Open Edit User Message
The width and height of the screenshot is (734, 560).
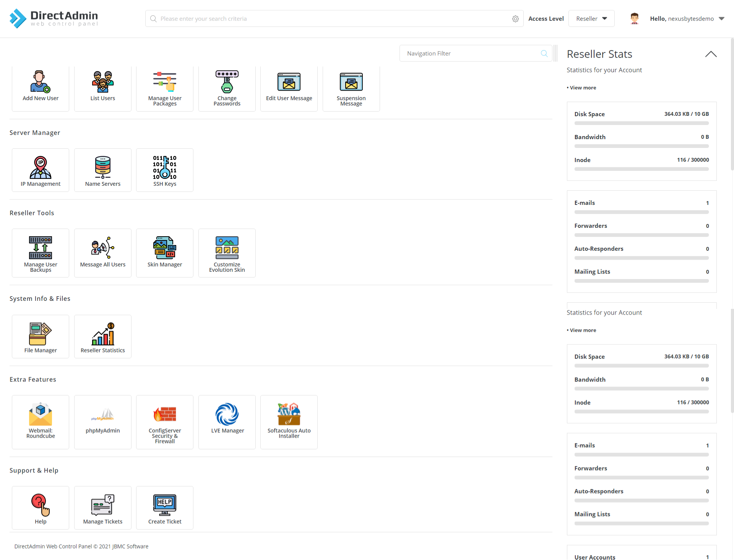click(x=289, y=88)
